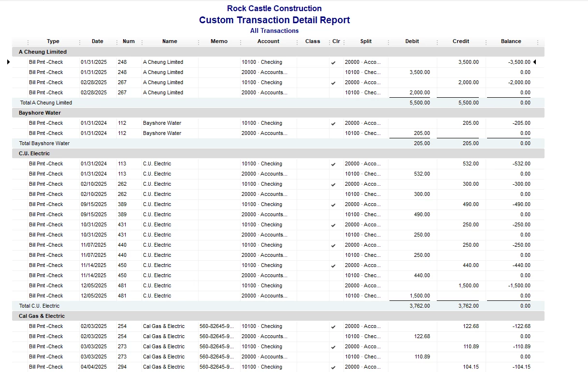588x372 pixels.
Task: Click the -122.68 balance value
Action: click(521, 327)
